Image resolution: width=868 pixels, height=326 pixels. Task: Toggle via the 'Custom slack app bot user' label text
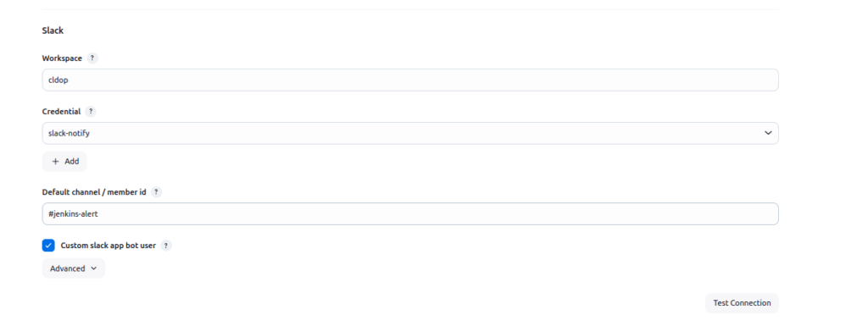click(x=108, y=246)
